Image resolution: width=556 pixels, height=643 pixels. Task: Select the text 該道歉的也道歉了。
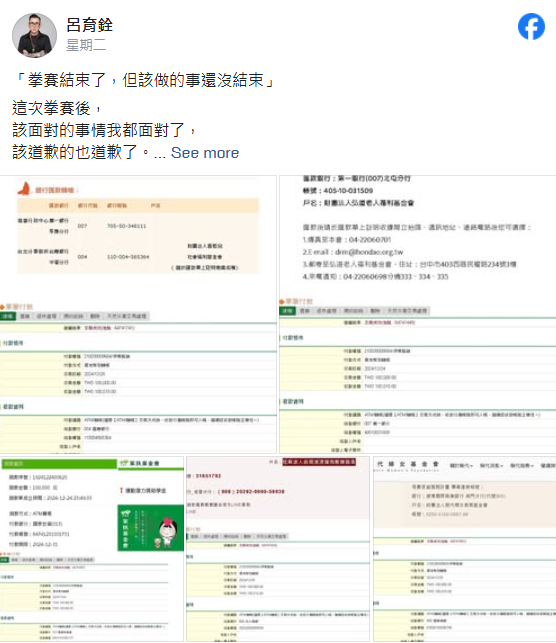pos(81,152)
